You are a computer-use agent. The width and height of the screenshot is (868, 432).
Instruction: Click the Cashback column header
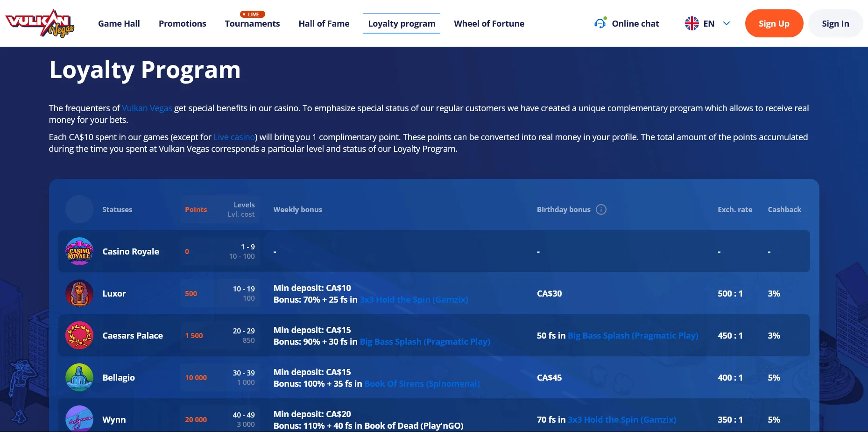click(784, 210)
